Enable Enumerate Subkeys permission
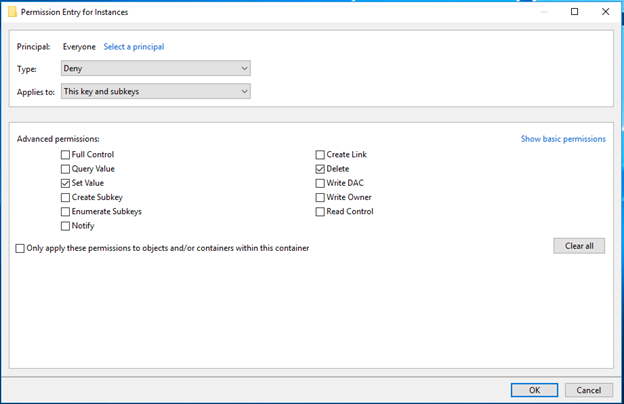 [65, 212]
